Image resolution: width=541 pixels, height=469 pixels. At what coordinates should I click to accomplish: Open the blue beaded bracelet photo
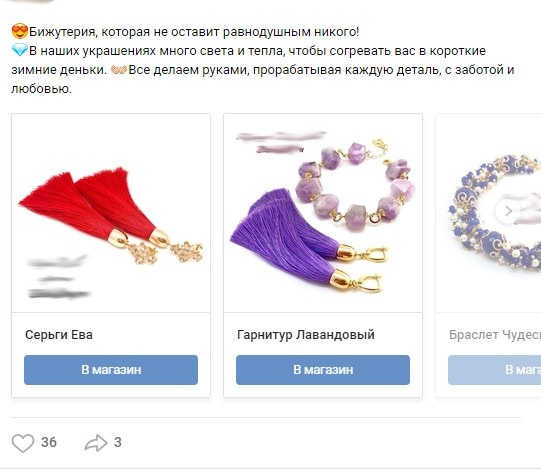click(488, 213)
